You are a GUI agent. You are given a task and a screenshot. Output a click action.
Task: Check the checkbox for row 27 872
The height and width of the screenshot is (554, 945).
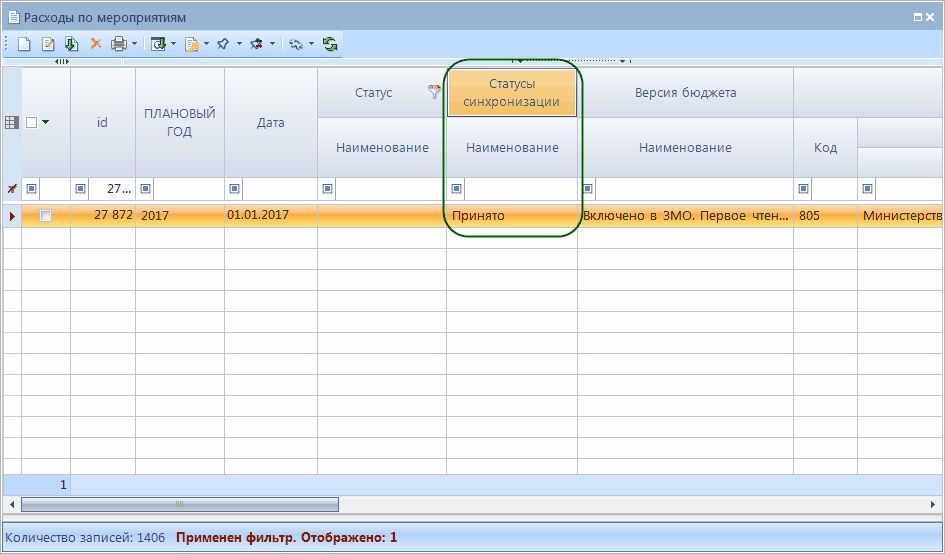(x=45, y=215)
